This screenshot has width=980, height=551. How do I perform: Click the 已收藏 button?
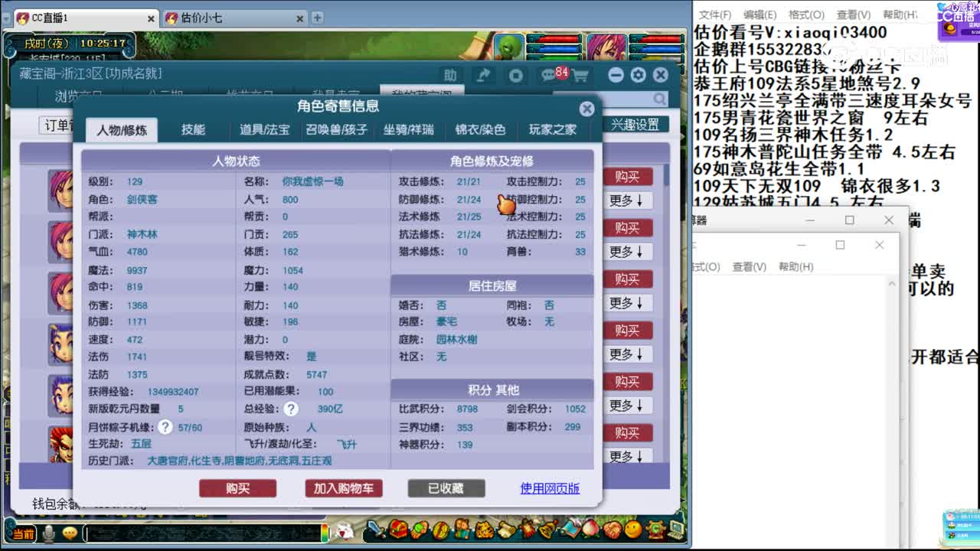click(446, 488)
